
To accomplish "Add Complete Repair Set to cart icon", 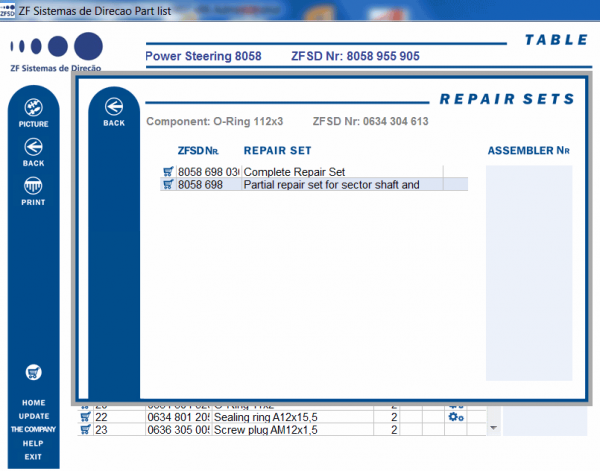I will (x=168, y=171).
